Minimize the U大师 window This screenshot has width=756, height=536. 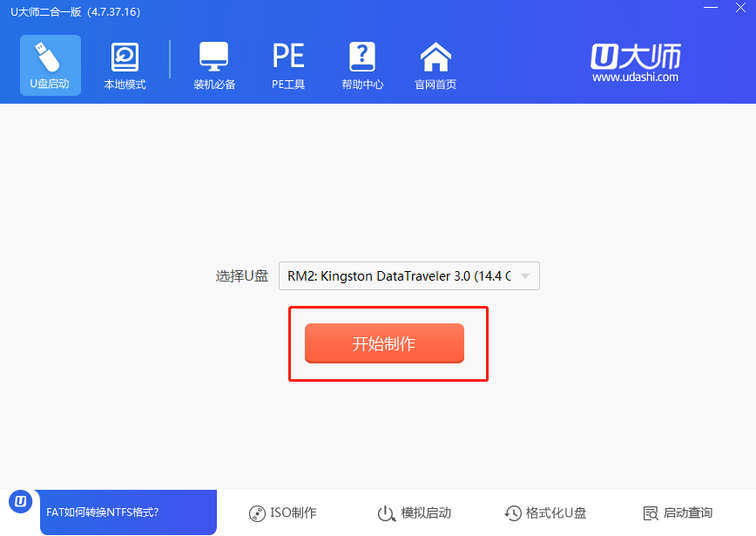(711, 8)
